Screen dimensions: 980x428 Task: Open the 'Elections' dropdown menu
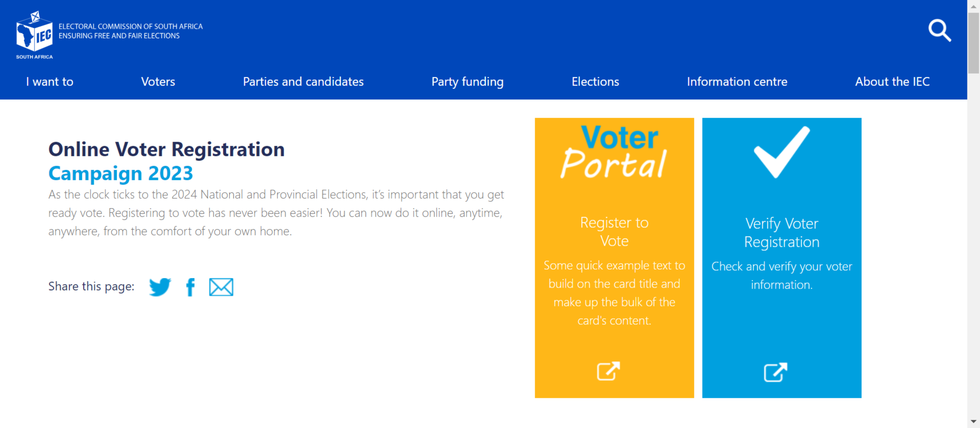coord(595,81)
